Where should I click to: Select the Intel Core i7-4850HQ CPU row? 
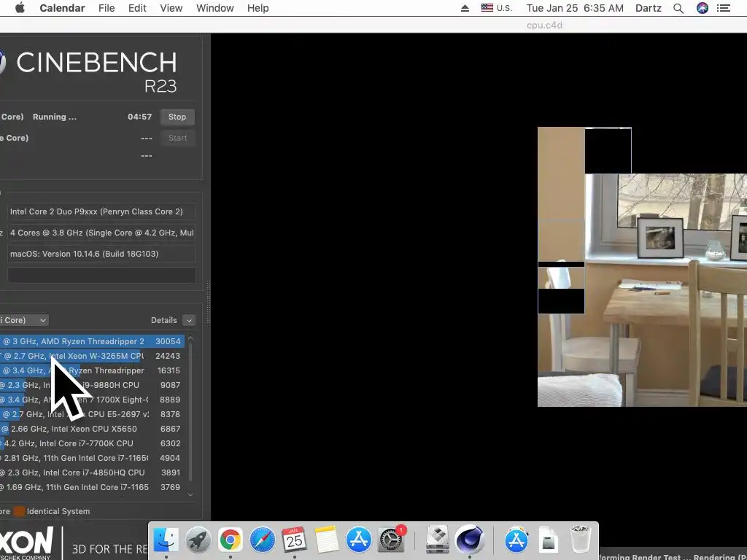[x=93, y=472]
